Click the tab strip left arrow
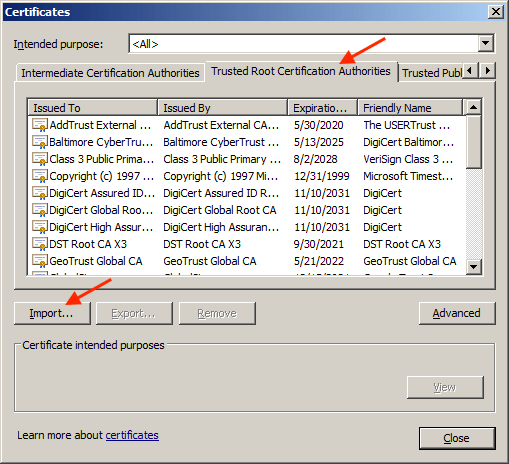509x464 pixels. (470, 70)
